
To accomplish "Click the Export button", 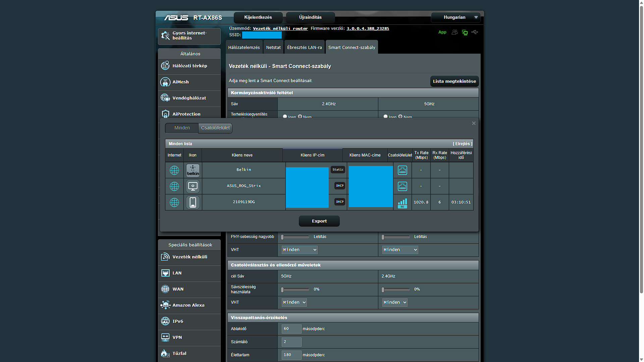I will coord(319,221).
